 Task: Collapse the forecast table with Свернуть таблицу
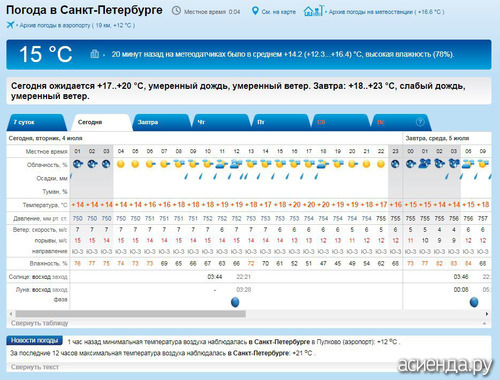point(39,323)
